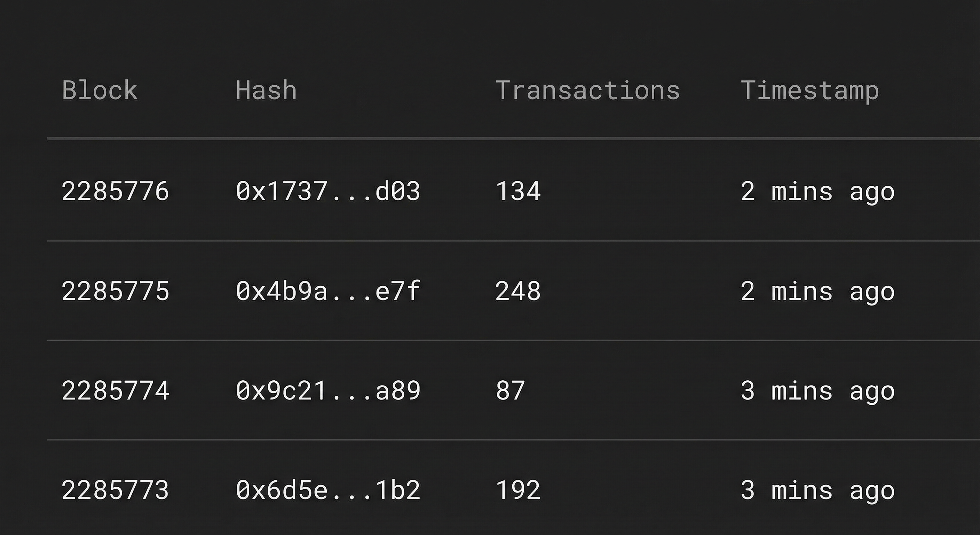View hash 0x9c21...a89 details
This screenshot has height=535, width=980.
coord(328,391)
